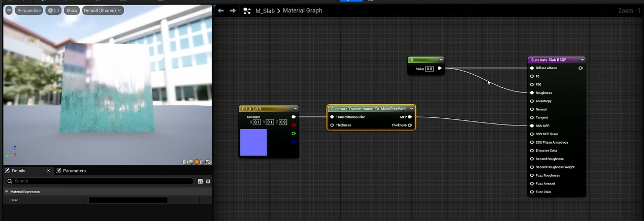Click the red R output pin
The height and width of the screenshot is (221, 644).
294,125
